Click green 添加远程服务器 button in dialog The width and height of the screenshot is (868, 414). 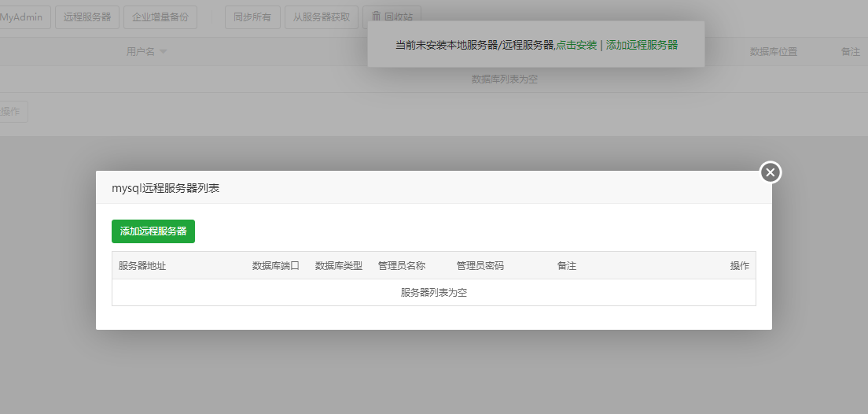point(153,231)
